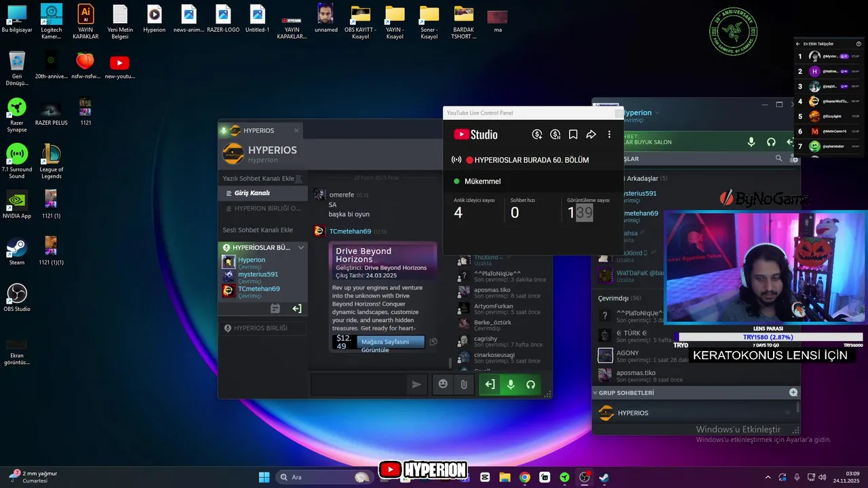Viewport: 868px width, 488px height.
Task: Click Yazılı Sohbet Kanalı Ekle
Action: coord(258,178)
